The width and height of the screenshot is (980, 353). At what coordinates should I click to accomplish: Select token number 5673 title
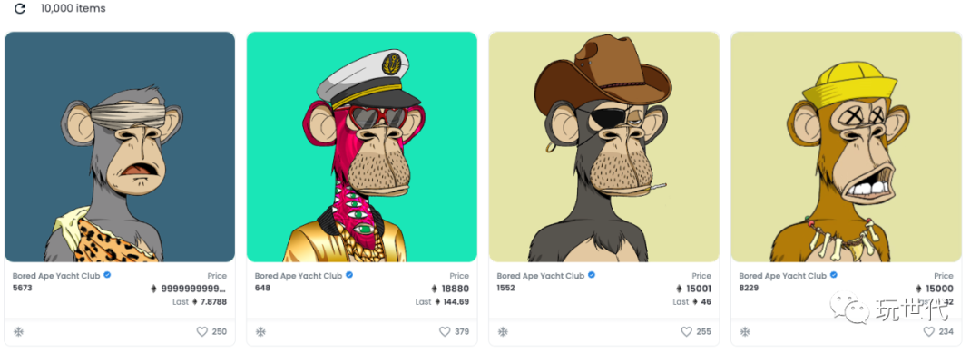(x=22, y=288)
